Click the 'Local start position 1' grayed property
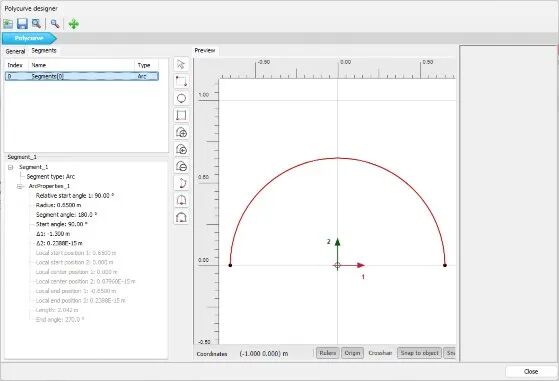This screenshot has width=559, height=381. [x=76, y=253]
